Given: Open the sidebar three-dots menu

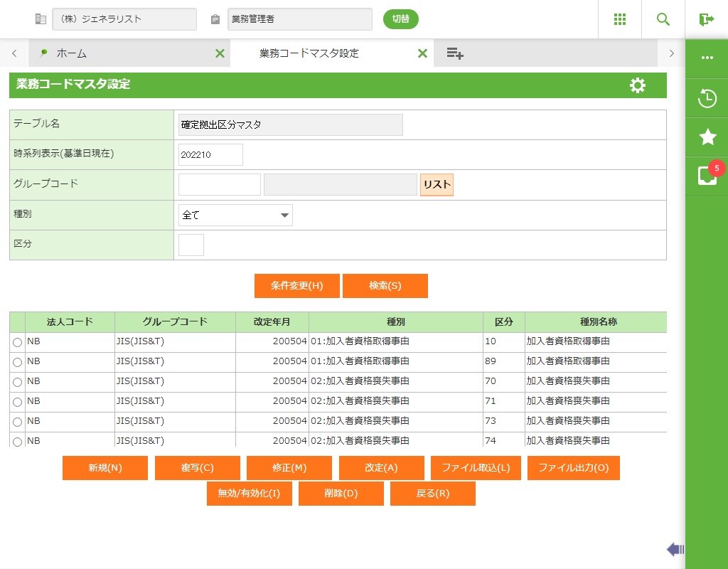Looking at the screenshot, I should 707,58.
